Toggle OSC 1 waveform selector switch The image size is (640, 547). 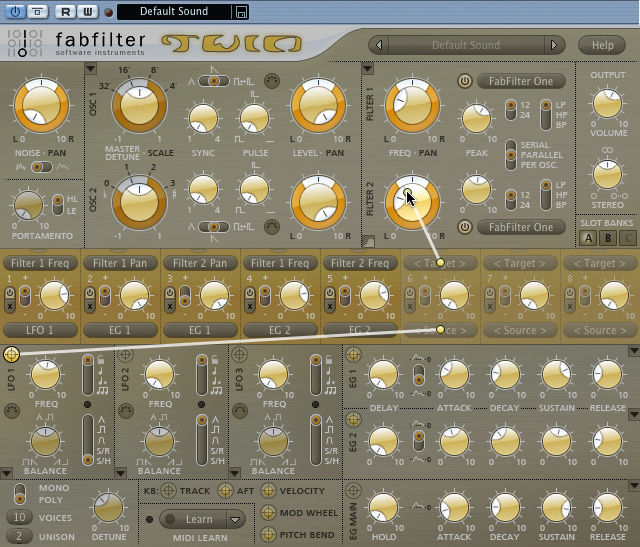pos(214,81)
